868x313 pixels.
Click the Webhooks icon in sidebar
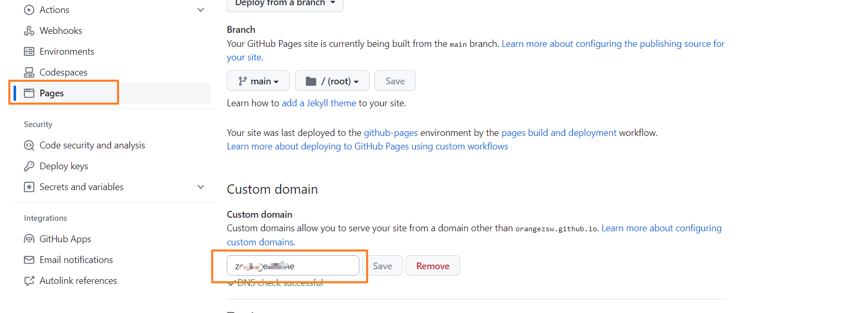tap(29, 31)
